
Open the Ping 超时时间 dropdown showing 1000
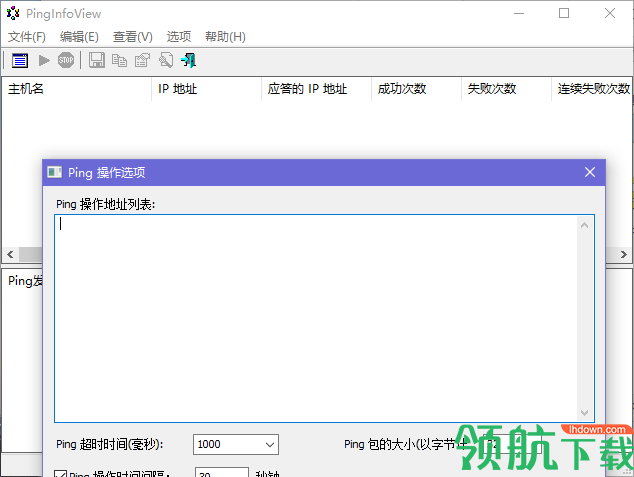pos(236,445)
